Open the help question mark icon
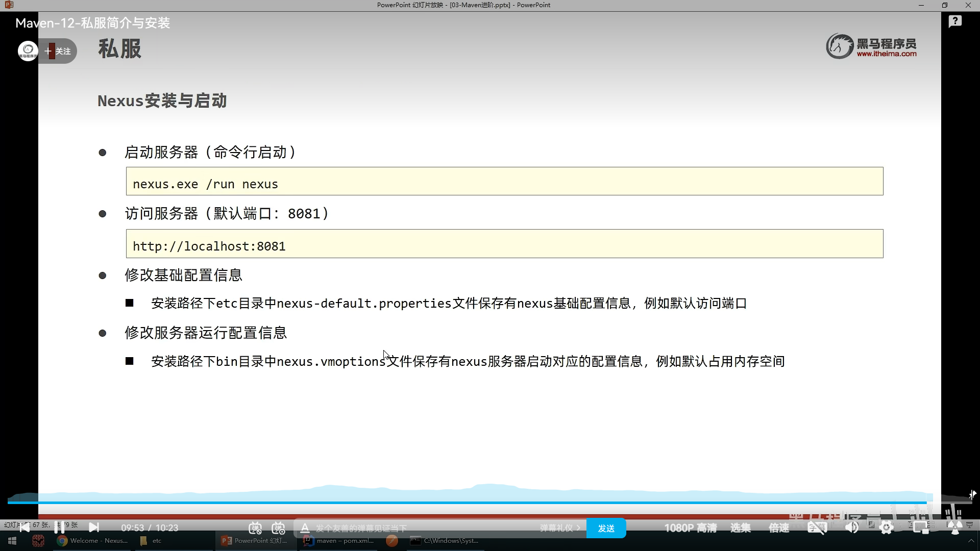This screenshot has width=980, height=551. click(955, 21)
